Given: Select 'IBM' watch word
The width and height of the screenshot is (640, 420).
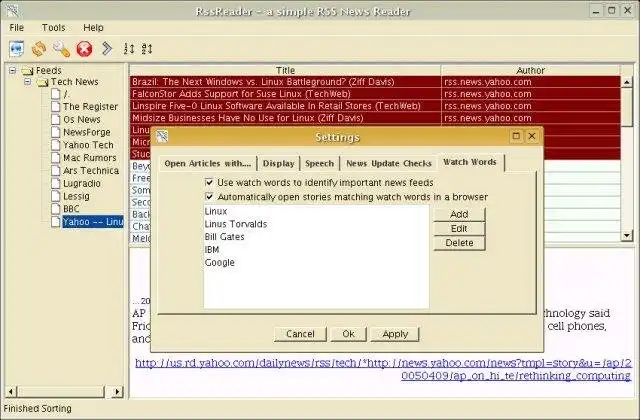Looking at the screenshot, I should pyautogui.click(x=316, y=249).
